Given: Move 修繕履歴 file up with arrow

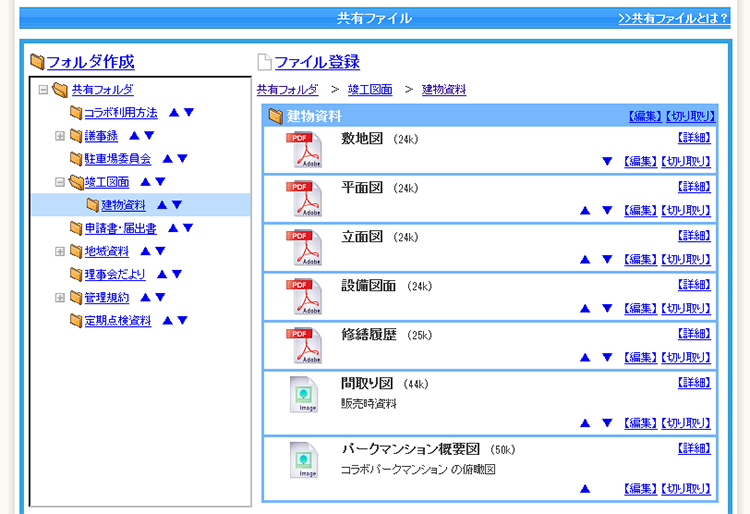Looking at the screenshot, I should tap(585, 358).
